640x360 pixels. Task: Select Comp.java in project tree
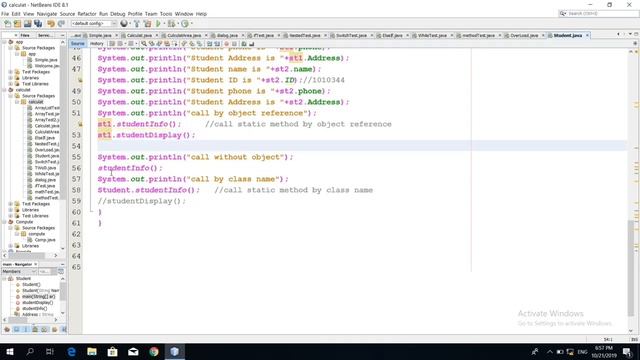pyautogui.click(x=45, y=240)
